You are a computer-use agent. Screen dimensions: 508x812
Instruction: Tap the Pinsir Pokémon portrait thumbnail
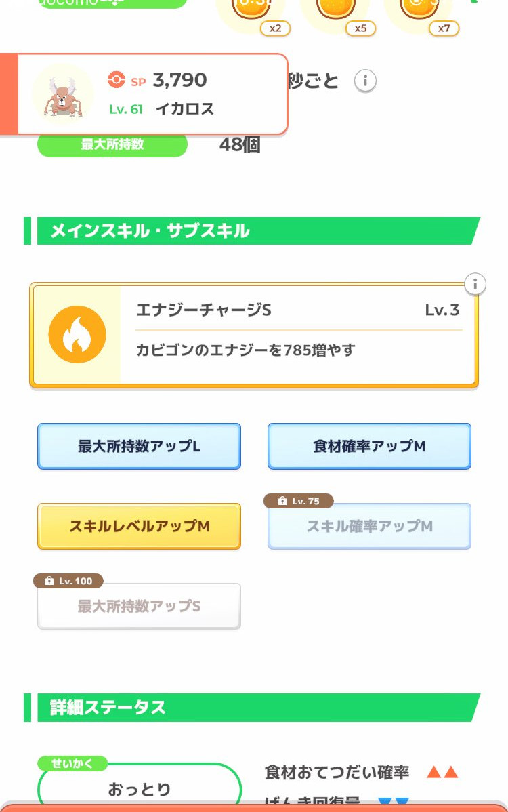[x=62, y=94]
